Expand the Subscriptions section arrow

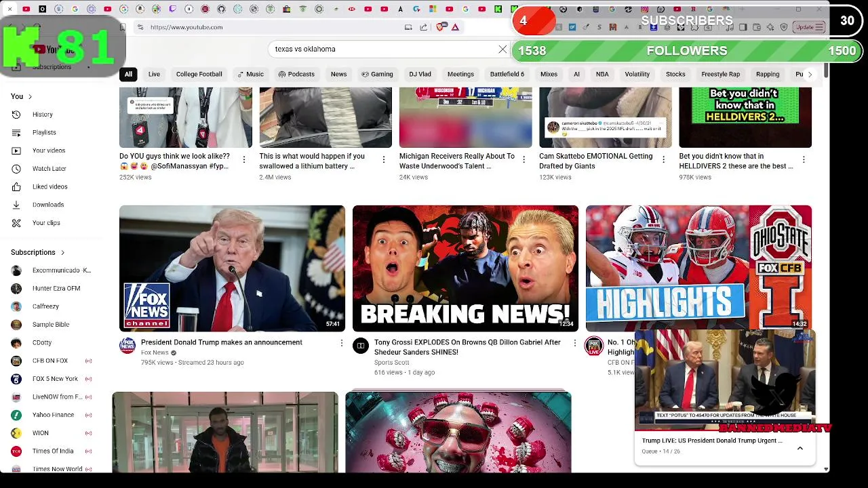[x=62, y=252]
